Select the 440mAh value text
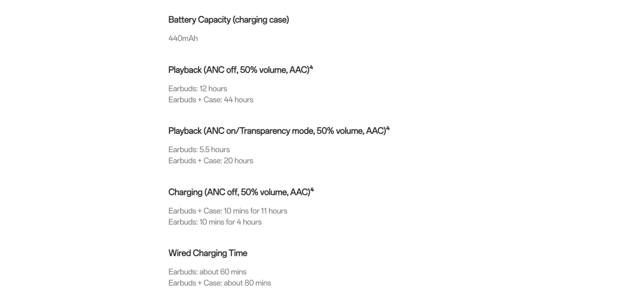 tap(183, 38)
